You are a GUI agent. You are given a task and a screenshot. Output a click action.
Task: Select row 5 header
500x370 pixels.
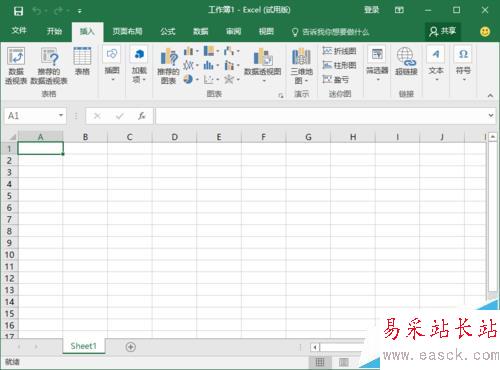[9, 196]
